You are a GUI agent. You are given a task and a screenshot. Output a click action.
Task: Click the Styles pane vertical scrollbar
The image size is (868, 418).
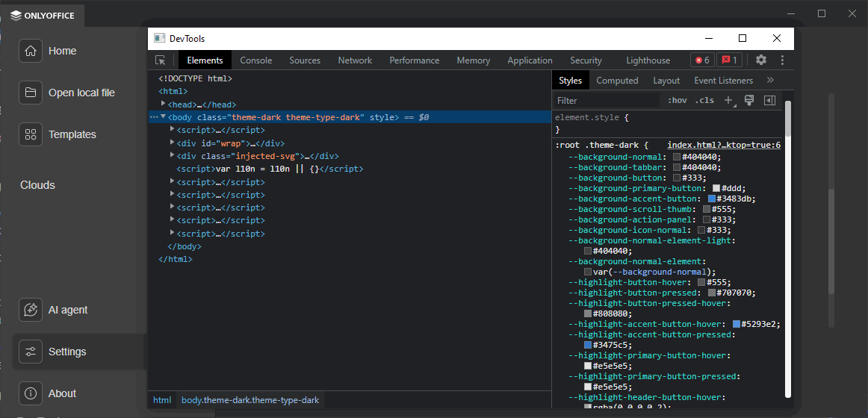(788, 248)
